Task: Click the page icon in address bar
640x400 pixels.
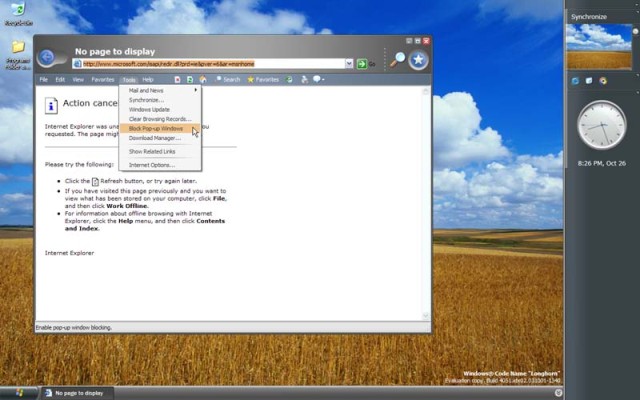Action: pos(77,64)
